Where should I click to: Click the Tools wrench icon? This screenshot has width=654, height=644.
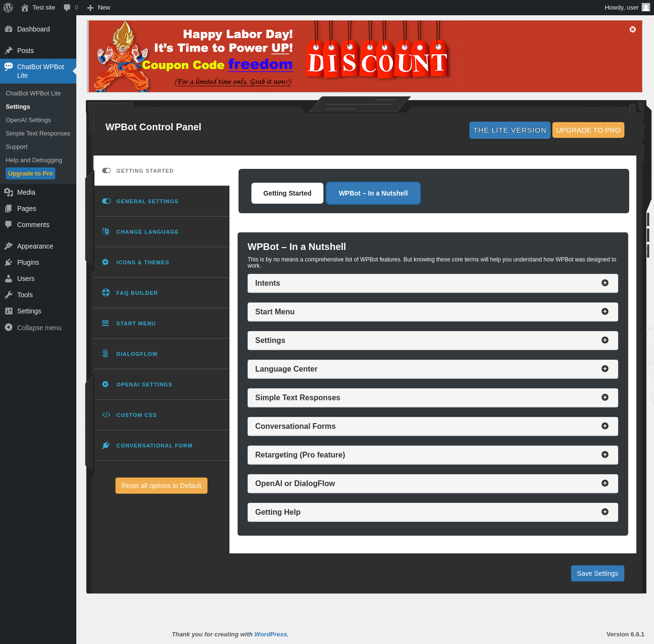[x=9, y=295]
